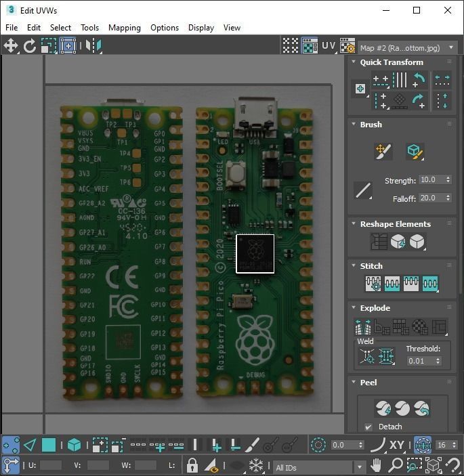The image size is (464, 476).
Task: Click Set Pivot icon in Quick Transform
Action: (x=360, y=89)
